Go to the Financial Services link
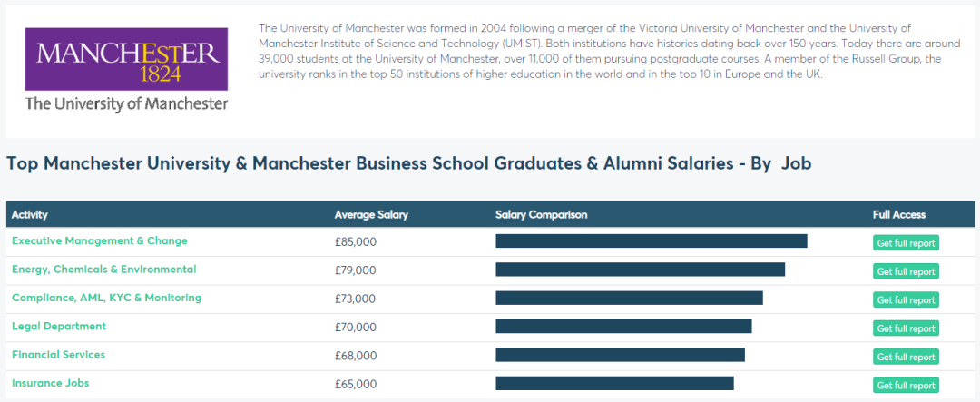This screenshot has width=980, height=402. pos(58,355)
